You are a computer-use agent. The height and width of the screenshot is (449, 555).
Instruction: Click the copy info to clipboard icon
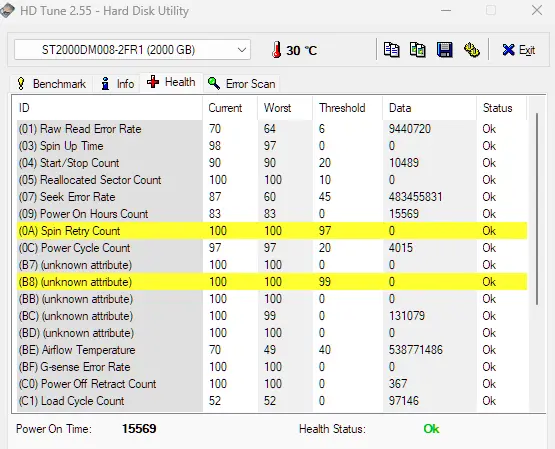pos(391,50)
